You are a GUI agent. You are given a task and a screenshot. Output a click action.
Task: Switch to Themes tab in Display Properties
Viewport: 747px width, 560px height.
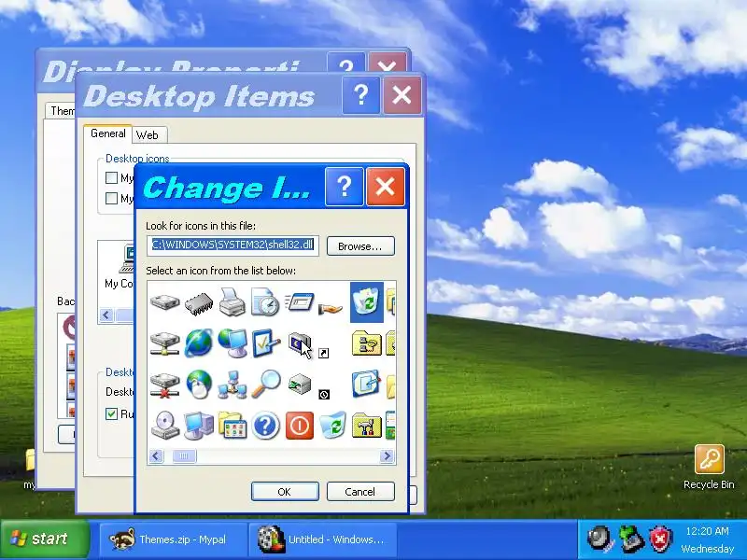point(62,111)
